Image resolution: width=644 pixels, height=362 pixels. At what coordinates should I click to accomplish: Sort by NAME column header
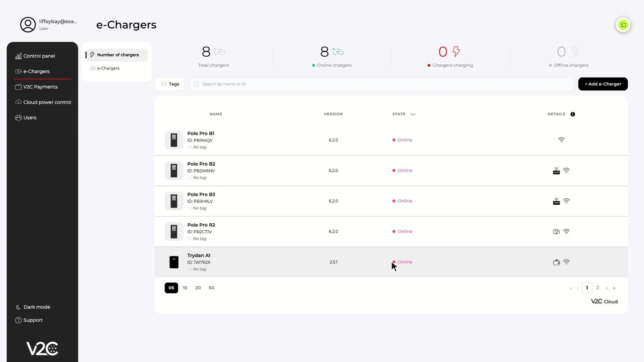[216, 114]
